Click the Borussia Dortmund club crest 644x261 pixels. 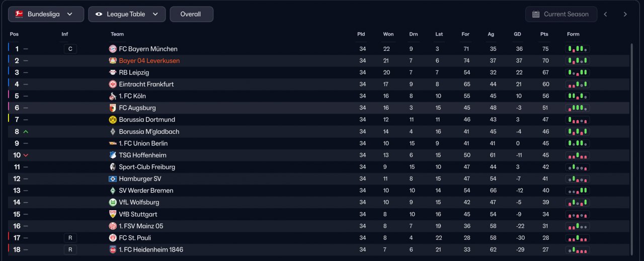click(113, 120)
